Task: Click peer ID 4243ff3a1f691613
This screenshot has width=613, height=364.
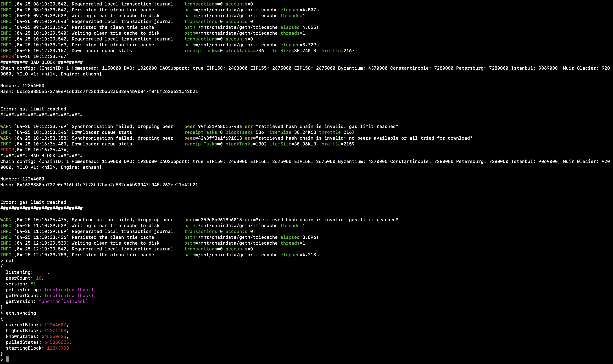Action: pos(220,138)
